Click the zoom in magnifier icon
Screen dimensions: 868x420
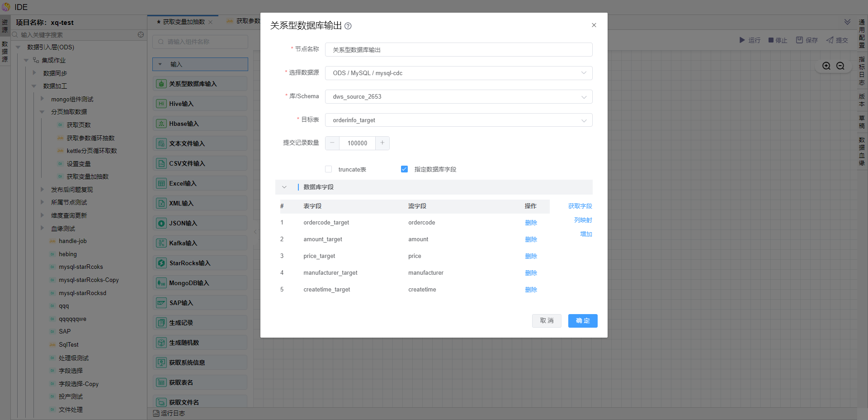tap(826, 66)
